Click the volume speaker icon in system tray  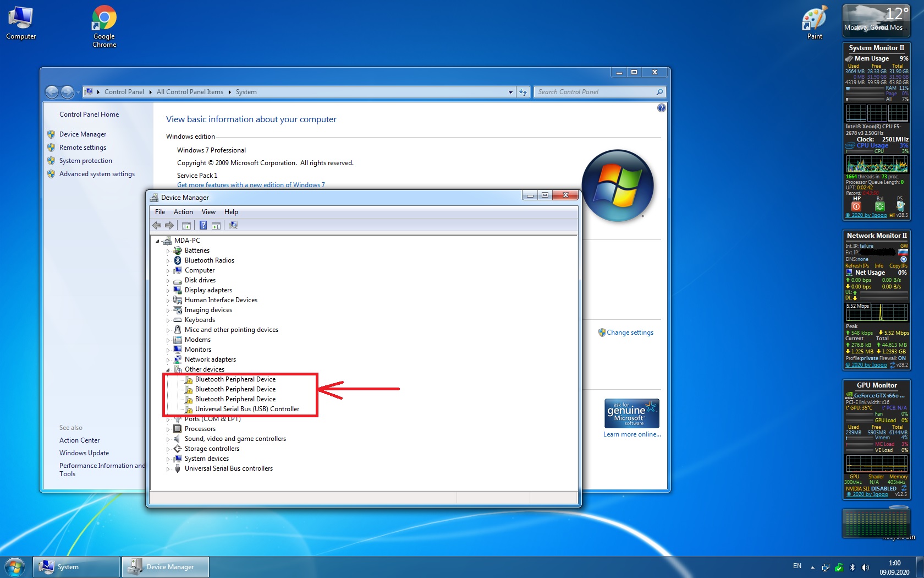pyautogui.click(x=865, y=567)
